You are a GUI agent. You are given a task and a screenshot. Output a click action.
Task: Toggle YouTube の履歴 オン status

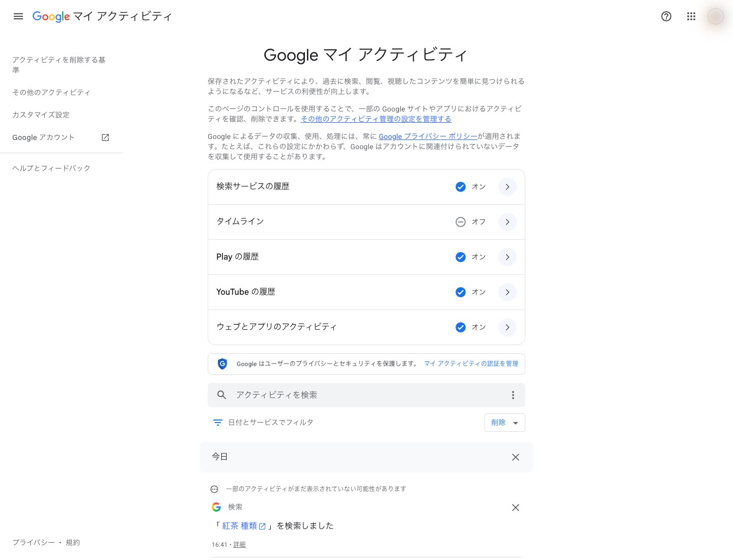[470, 292]
